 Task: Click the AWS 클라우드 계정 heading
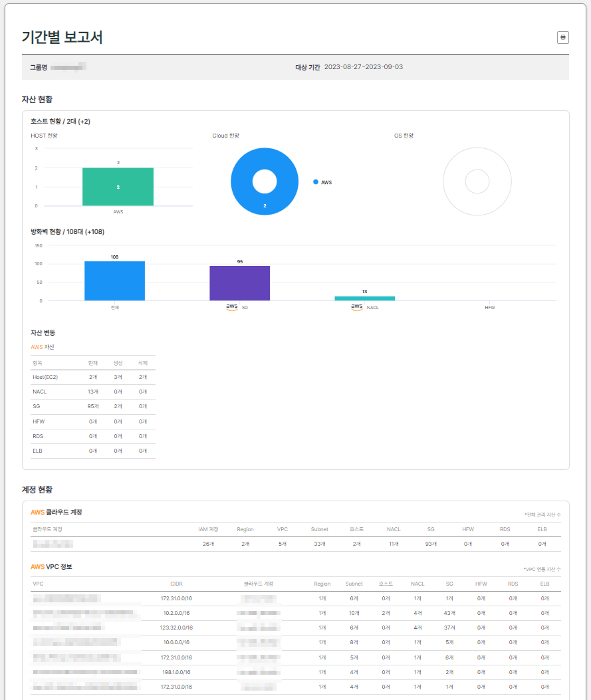point(57,512)
